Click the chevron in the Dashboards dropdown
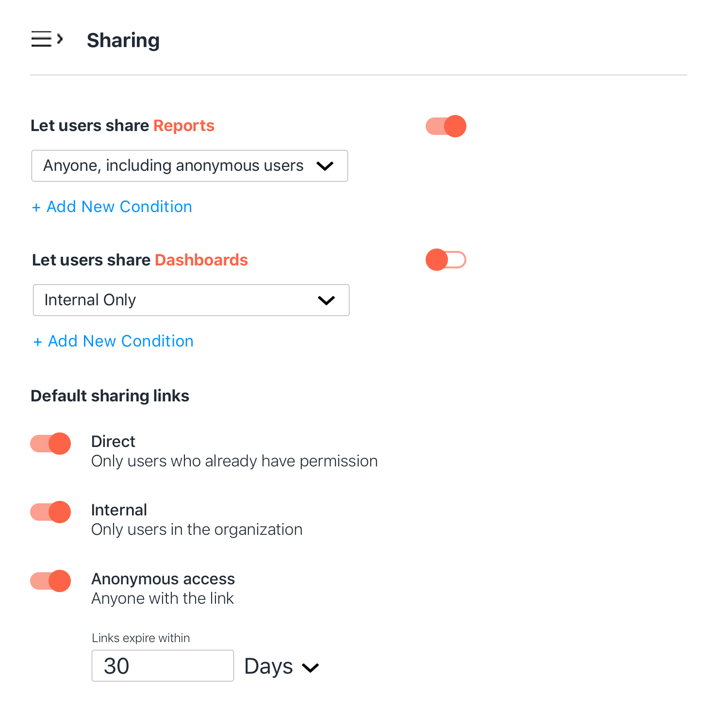This screenshot has width=728, height=728. pyautogui.click(x=326, y=300)
